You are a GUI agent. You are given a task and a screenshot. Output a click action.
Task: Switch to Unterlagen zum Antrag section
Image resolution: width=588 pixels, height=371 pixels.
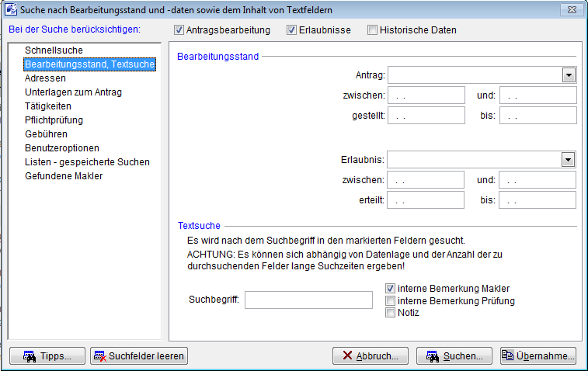pyautogui.click(x=73, y=92)
